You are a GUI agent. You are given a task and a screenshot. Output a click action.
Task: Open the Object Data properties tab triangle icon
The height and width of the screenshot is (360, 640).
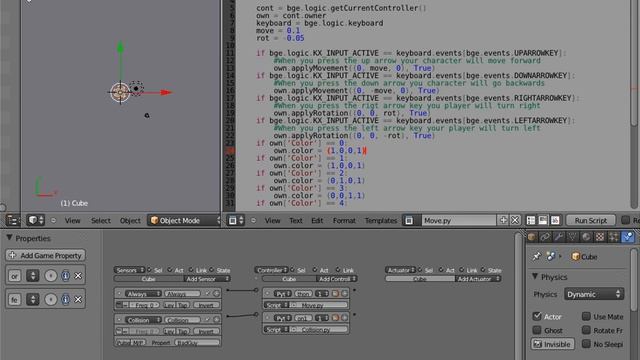pos(573,237)
